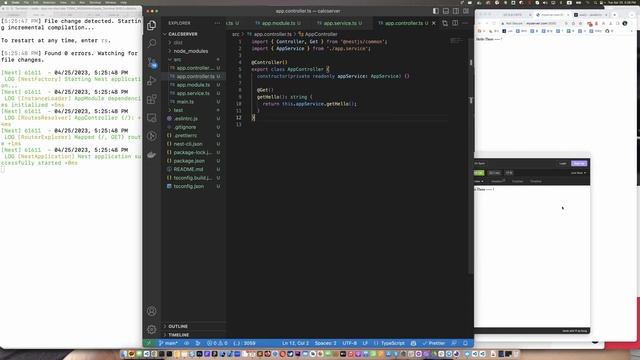Open Source Control view with badge
The width and height of the screenshot is (640, 360).
pyautogui.click(x=151, y=62)
